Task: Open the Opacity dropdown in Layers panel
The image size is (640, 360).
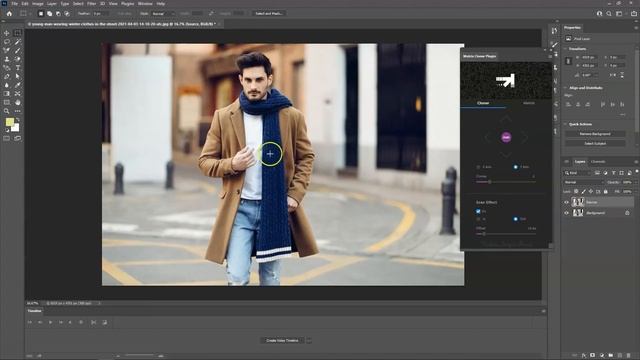Action: pos(636,182)
